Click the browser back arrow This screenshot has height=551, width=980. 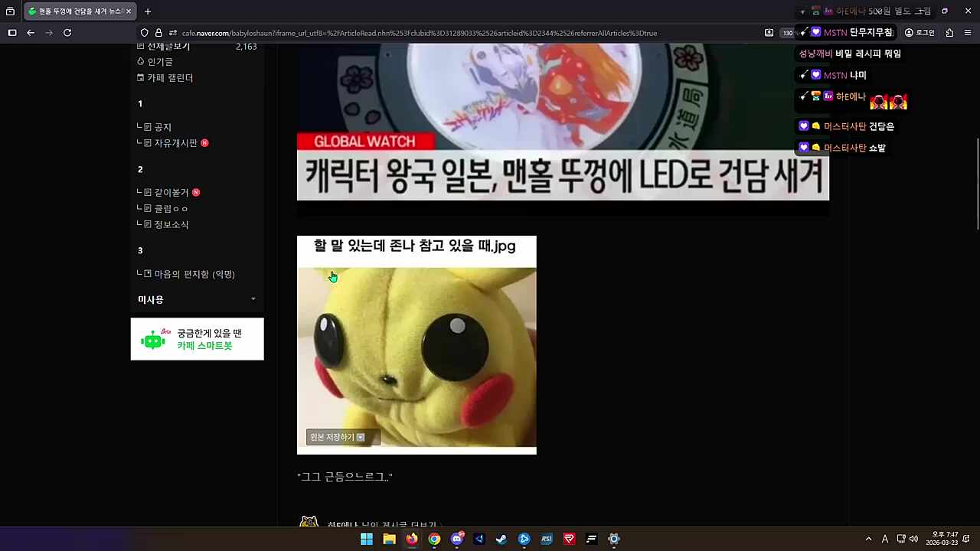pos(30,33)
